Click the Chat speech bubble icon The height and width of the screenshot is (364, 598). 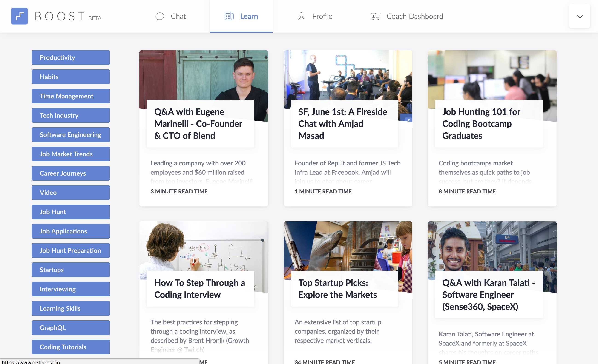(160, 17)
